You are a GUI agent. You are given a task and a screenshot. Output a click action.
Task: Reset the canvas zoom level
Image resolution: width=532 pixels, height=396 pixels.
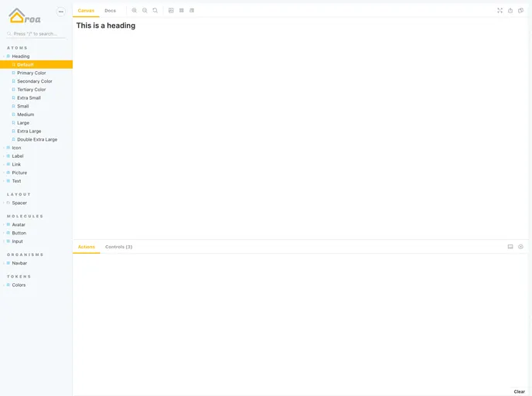(155, 11)
